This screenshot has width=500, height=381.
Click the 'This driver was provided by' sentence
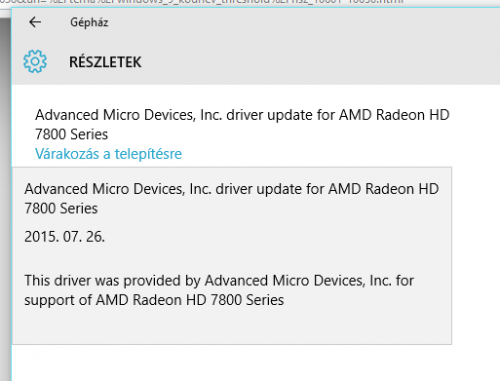[x=219, y=281]
